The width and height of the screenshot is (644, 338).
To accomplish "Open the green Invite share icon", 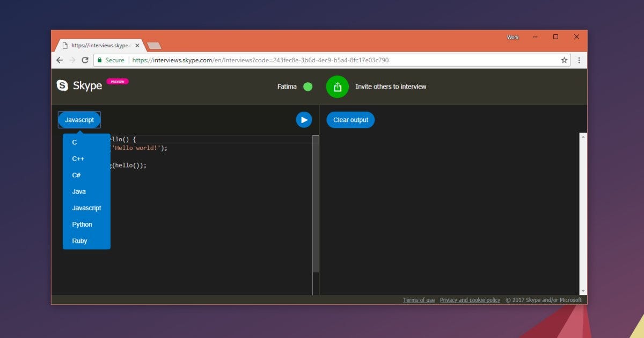I will pyautogui.click(x=337, y=87).
